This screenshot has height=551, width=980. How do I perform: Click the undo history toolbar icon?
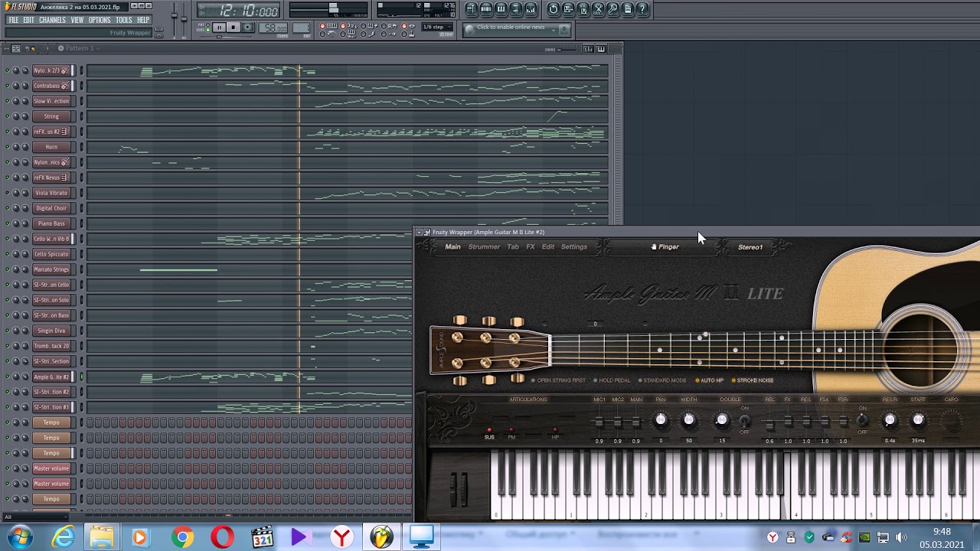[x=554, y=9]
